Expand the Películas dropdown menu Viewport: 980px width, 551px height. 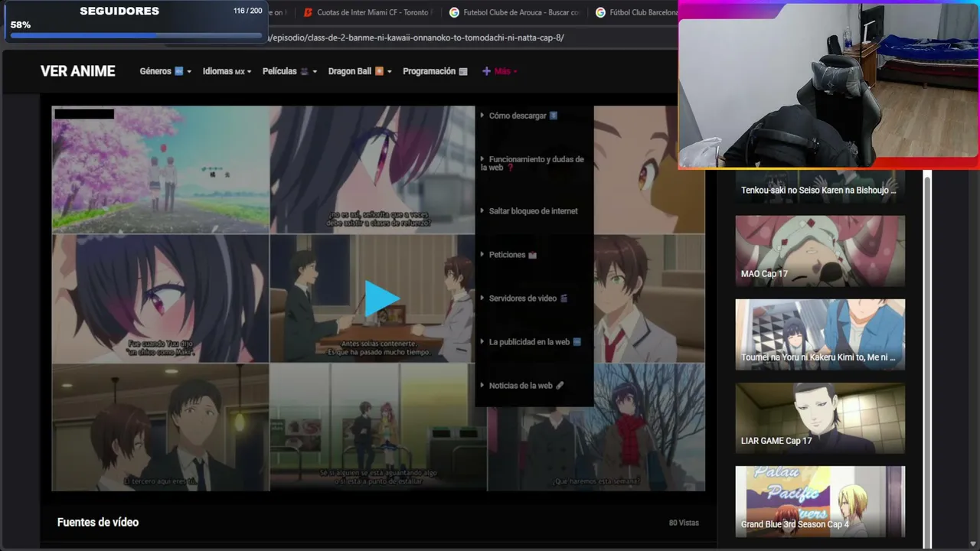click(289, 71)
